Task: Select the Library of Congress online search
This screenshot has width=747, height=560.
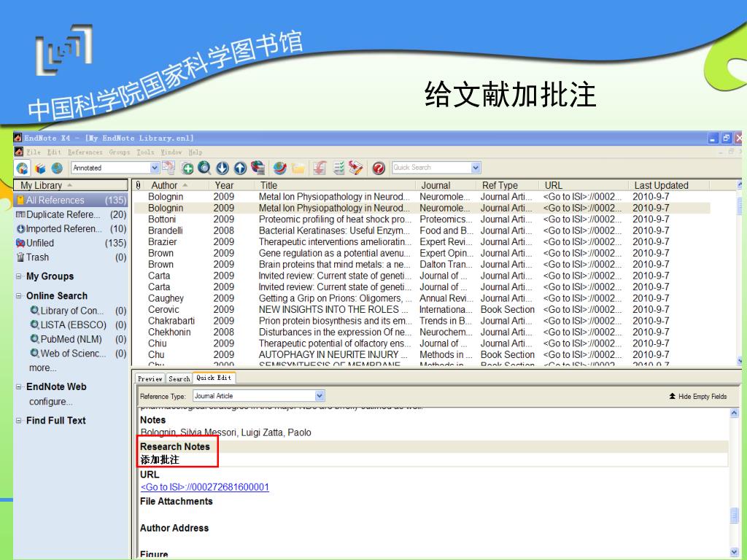Action: pos(72,311)
